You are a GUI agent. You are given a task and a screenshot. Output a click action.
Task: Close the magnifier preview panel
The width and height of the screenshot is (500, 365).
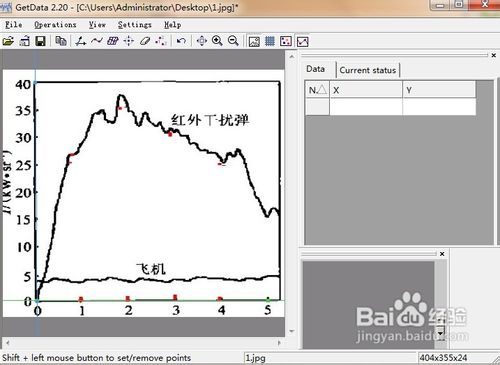[442, 254]
